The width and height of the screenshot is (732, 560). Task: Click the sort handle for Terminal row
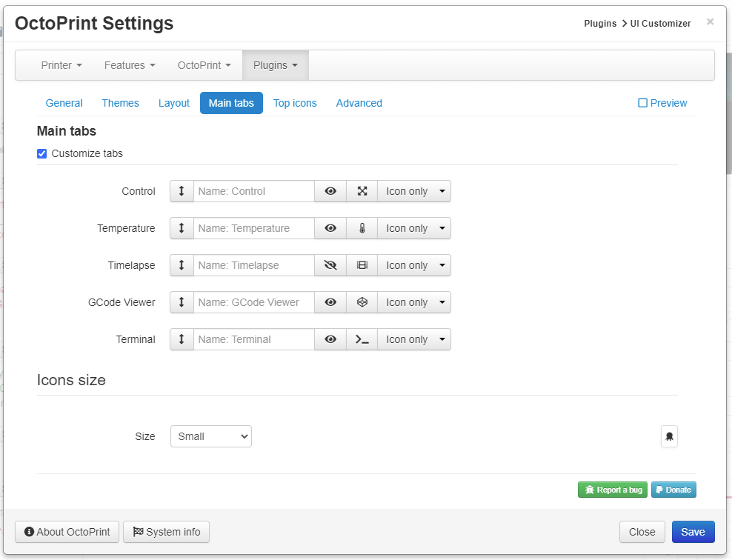(x=182, y=339)
